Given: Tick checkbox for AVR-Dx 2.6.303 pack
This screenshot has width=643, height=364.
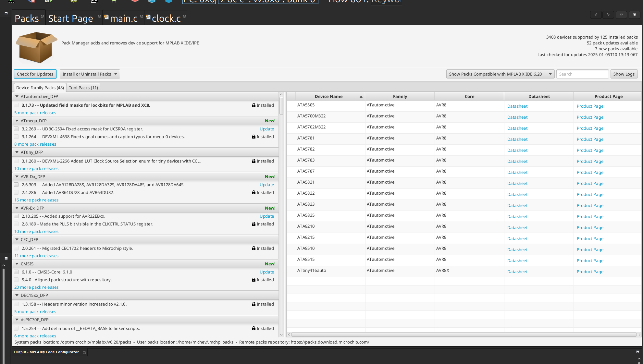Looking at the screenshot, I should [x=16, y=185].
